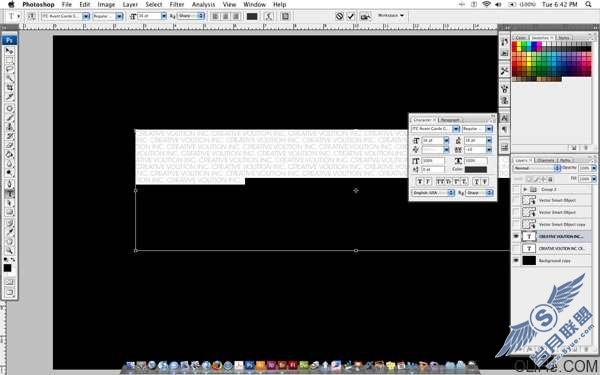The image size is (600, 375).
Task: Open Spotlight search in menu bar
Action: [589, 5]
